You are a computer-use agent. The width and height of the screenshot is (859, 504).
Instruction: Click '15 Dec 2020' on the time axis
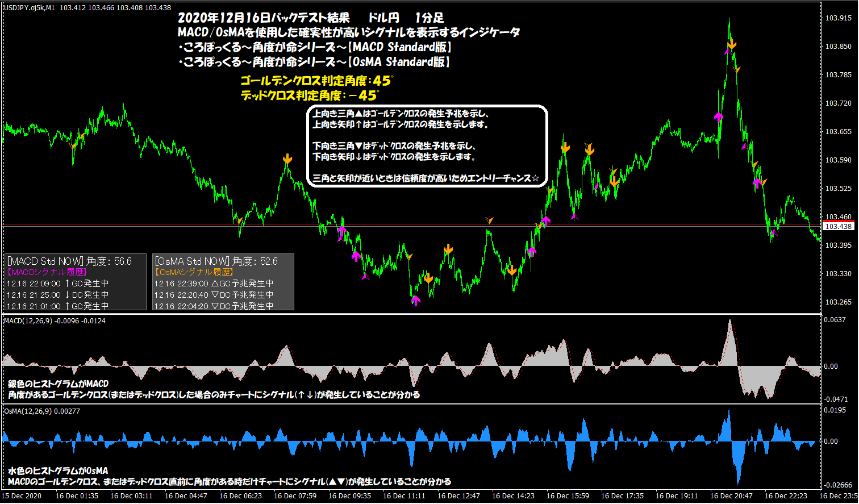(21, 496)
